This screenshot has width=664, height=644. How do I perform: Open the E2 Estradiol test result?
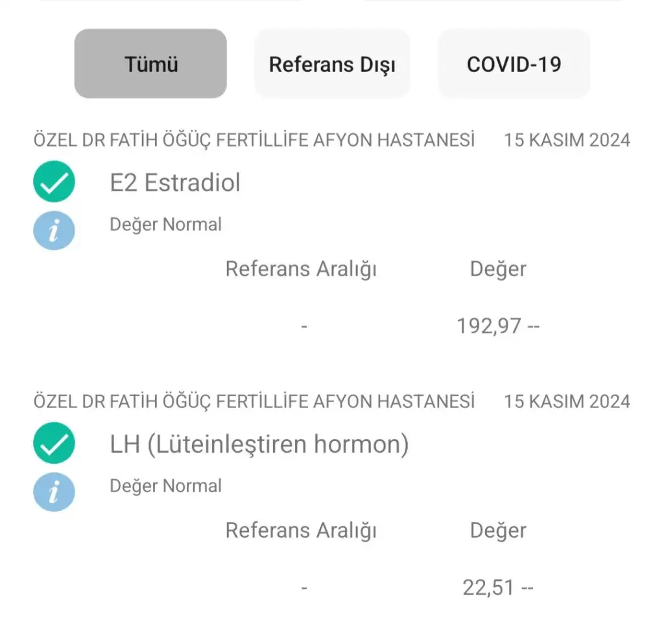point(175,183)
